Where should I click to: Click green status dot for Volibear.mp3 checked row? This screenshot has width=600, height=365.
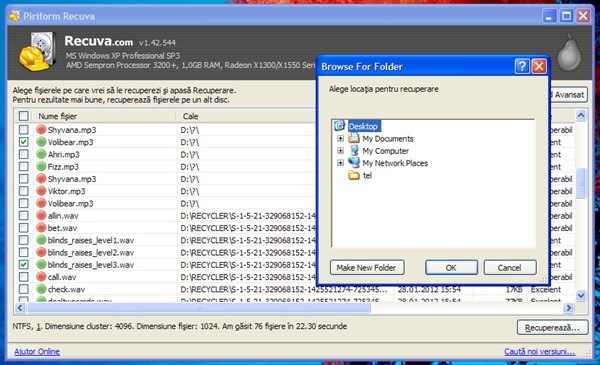point(41,142)
